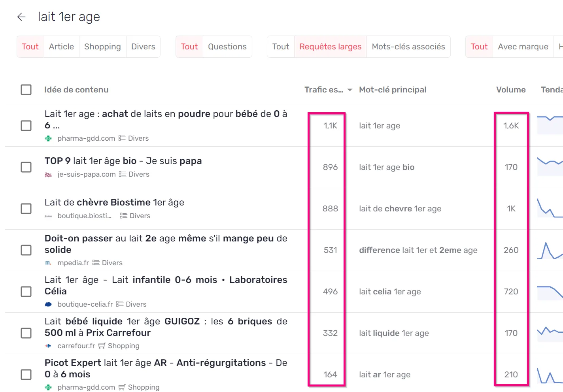This screenshot has height=392, width=563.
Task: Sort by the Mot-clé principal column header
Action: tap(393, 90)
